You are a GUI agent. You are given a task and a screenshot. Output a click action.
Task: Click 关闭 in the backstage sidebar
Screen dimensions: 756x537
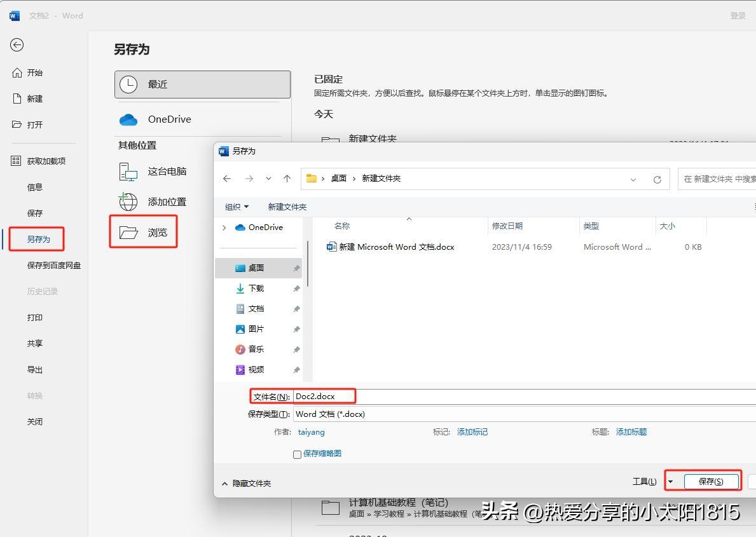pos(35,421)
